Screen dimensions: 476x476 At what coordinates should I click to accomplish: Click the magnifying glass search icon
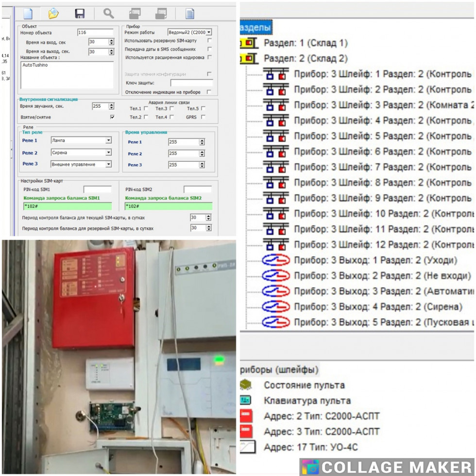[108, 13]
